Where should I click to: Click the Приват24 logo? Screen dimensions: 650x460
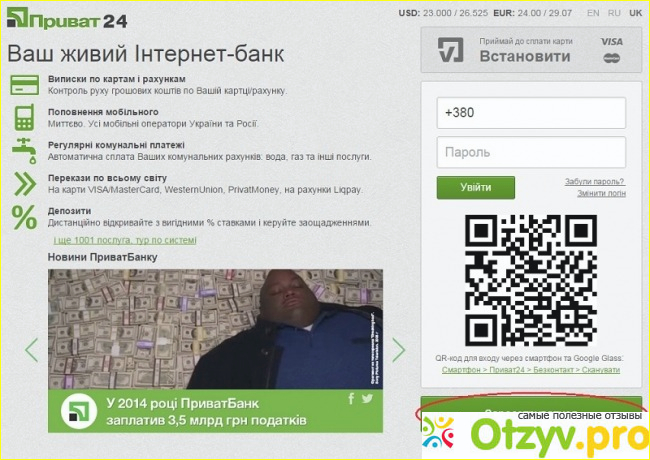[x=67, y=19]
